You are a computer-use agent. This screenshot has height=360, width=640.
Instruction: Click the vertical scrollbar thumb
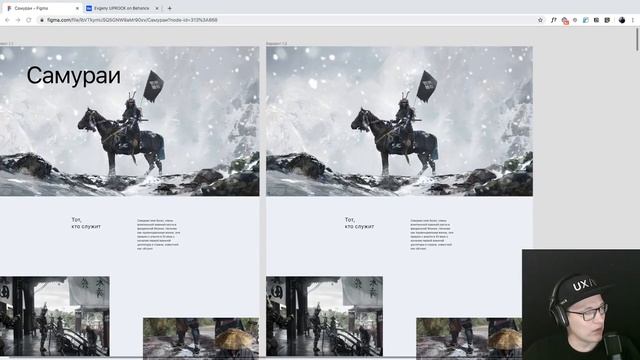tap(637, 40)
